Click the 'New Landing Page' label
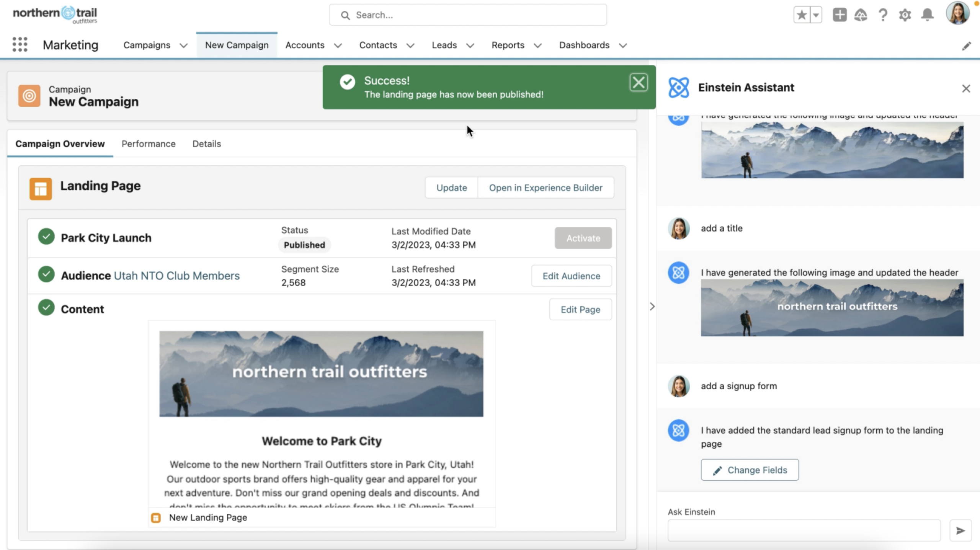 point(208,518)
